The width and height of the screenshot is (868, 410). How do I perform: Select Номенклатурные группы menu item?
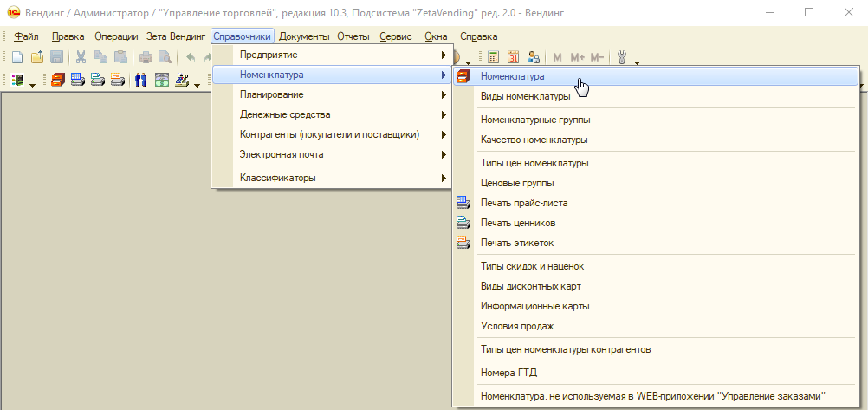[x=656, y=120]
